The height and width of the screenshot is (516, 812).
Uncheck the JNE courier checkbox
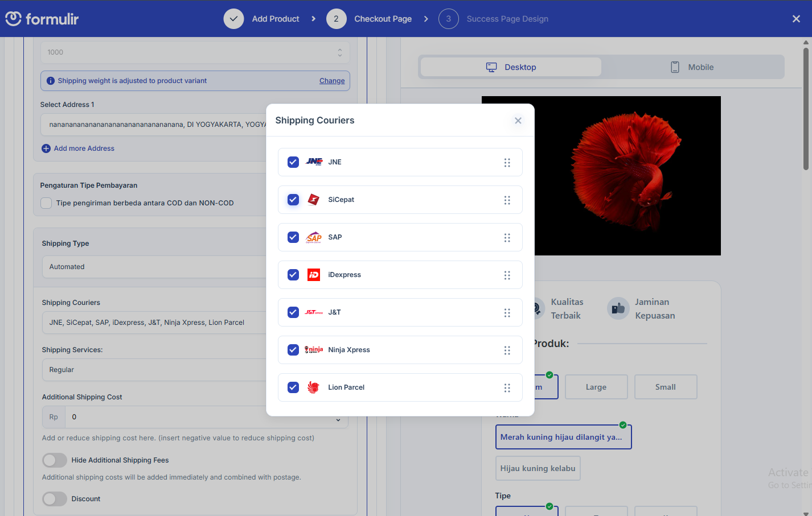[x=293, y=162]
